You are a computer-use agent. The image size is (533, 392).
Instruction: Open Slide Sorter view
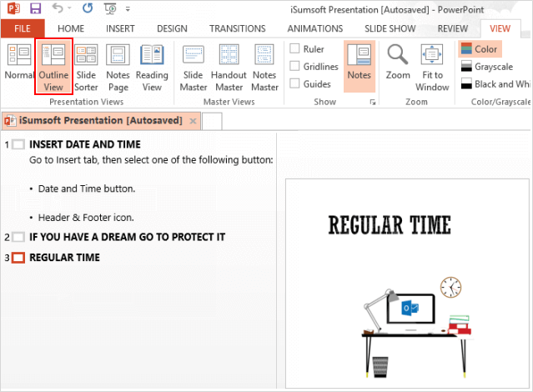(86, 66)
